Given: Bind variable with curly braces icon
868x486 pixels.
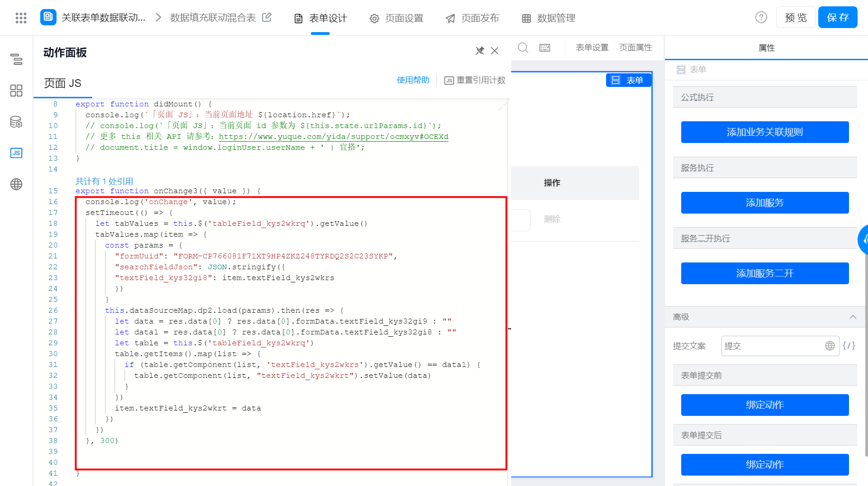Looking at the screenshot, I should (849, 346).
